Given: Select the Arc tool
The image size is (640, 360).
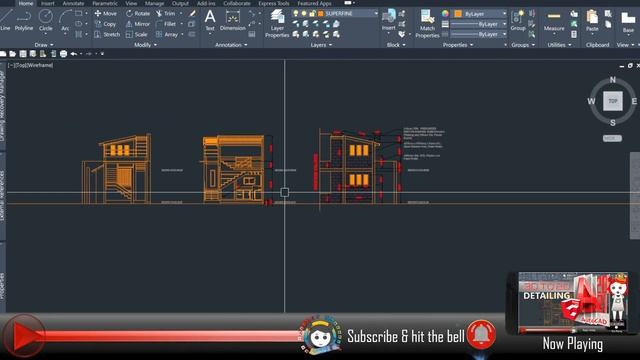Looking at the screenshot, I should pos(65,20).
